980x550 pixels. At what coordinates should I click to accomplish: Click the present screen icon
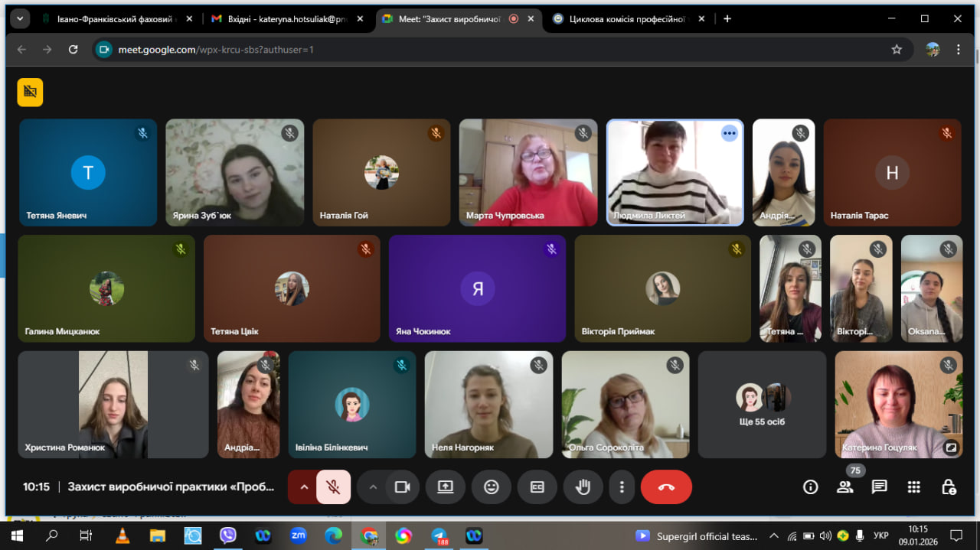(x=446, y=487)
